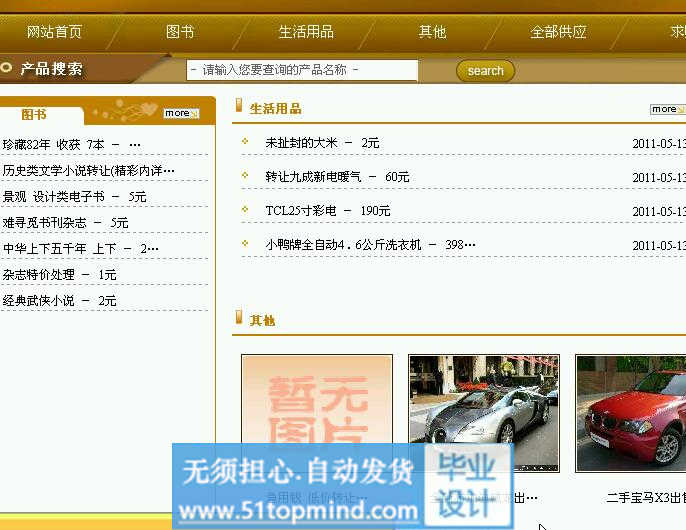The image size is (686, 530).
Task: Open TCL25寸彩电 190元 listing
Action: pyautogui.click(x=328, y=211)
